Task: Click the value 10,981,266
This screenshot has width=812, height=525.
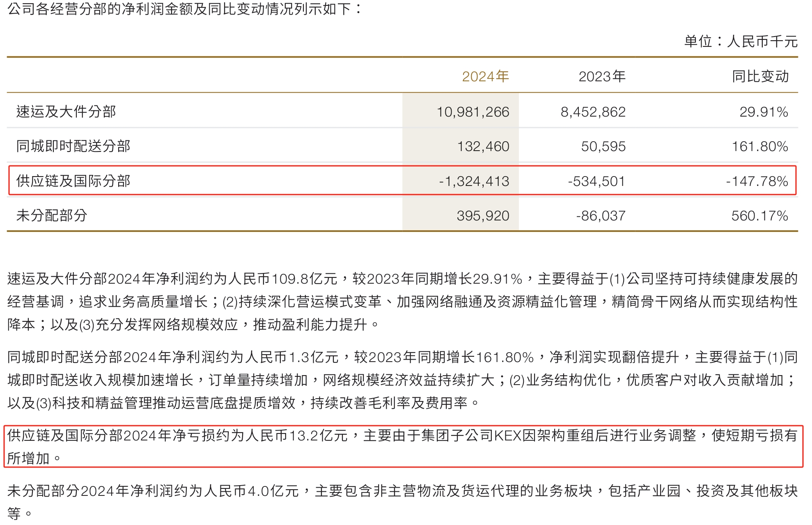Action: [473, 112]
